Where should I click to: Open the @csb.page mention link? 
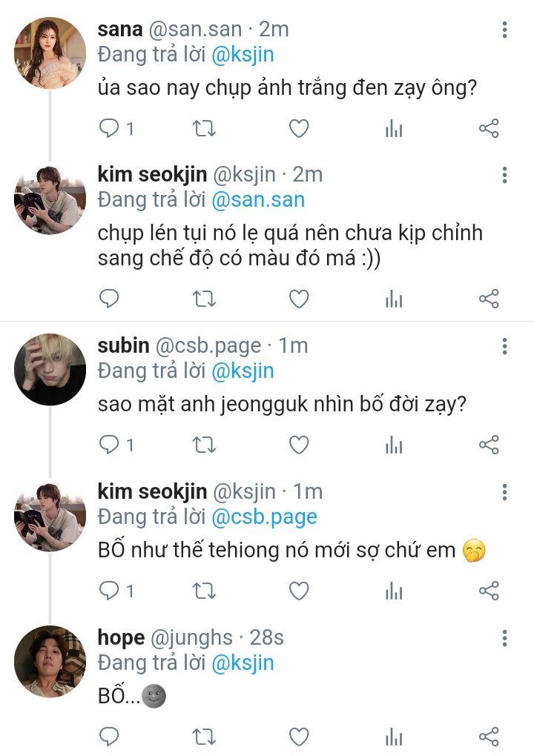264,517
